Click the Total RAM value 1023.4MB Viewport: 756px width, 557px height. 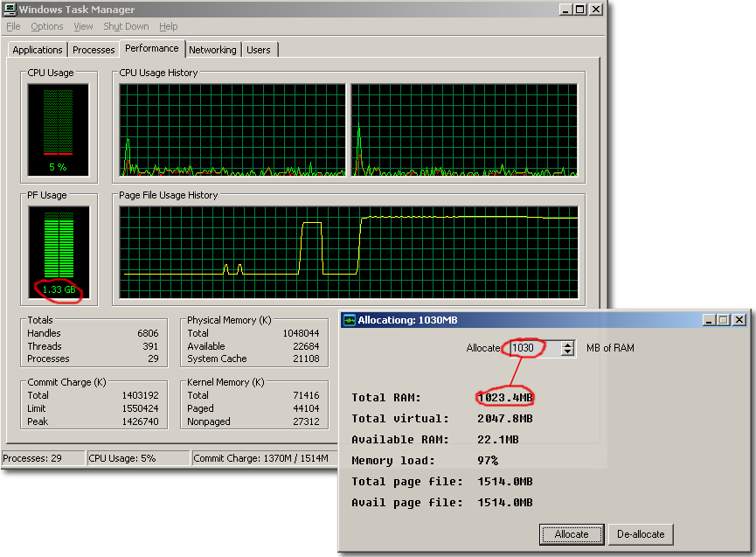pyautogui.click(x=505, y=398)
